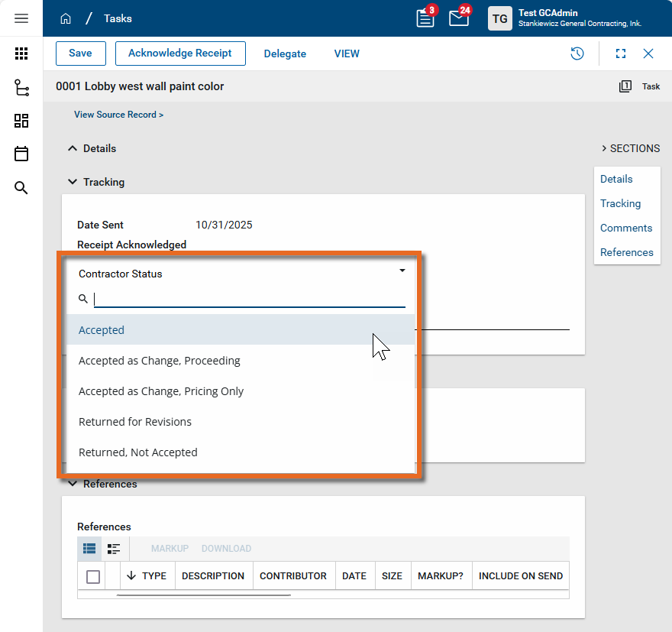The image size is (672, 632).
Task: Choose 'Accepted as Change, Pricing Only'
Action: tap(161, 391)
